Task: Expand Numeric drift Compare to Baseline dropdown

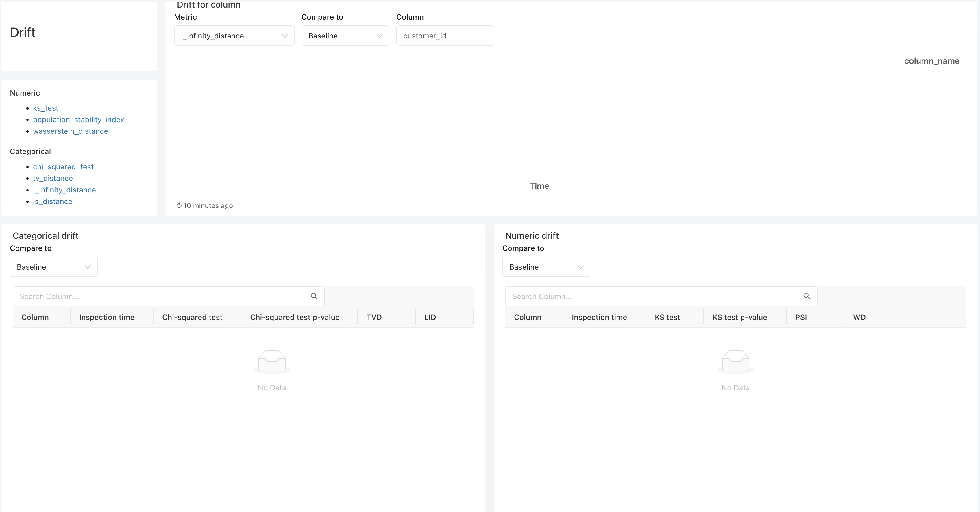Action: pos(546,267)
